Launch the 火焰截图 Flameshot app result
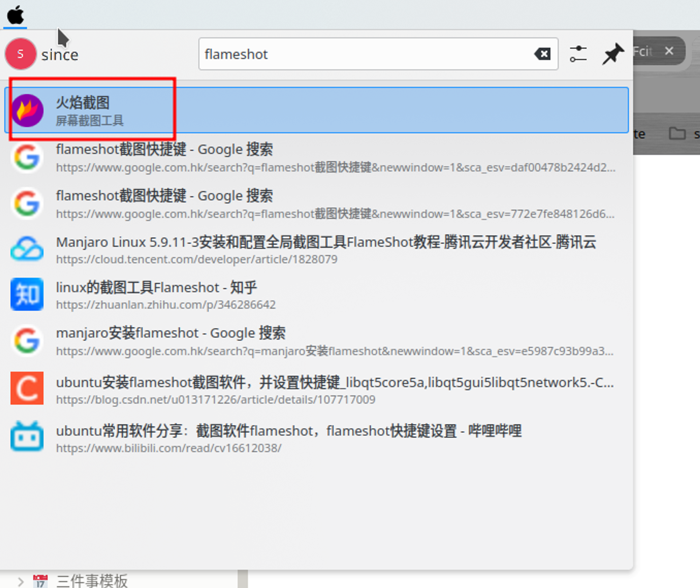700x588 pixels. pyautogui.click(x=316, y=110)
